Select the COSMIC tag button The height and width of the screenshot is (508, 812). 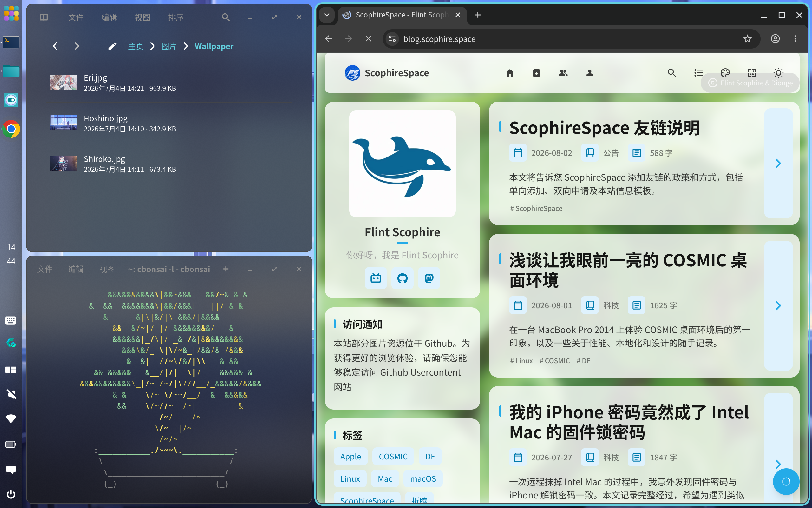393,456
